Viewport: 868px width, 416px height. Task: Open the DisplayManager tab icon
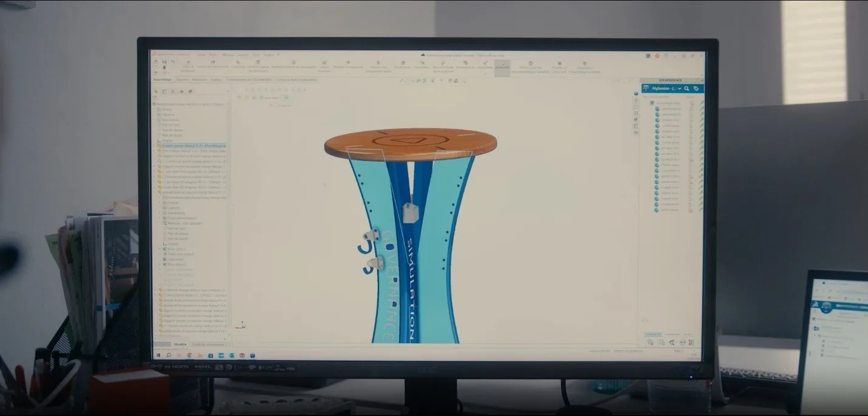pyautogui.click(x=190, y=92)
